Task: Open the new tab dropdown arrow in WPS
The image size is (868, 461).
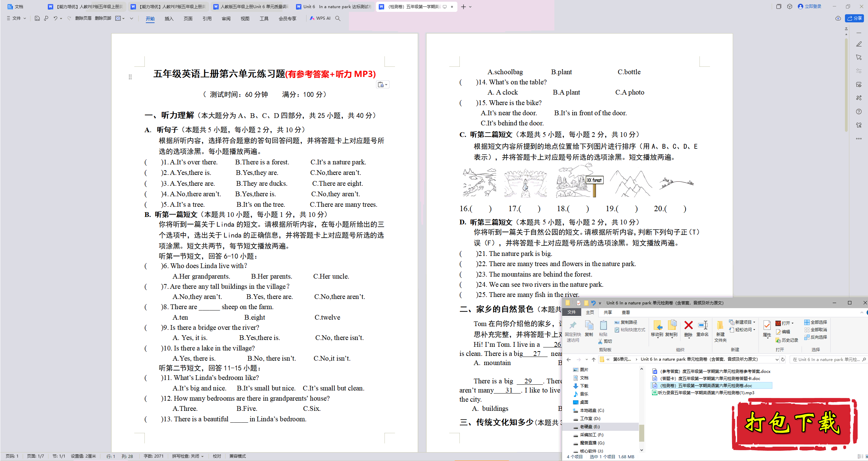Action: [x=470, y=7]
